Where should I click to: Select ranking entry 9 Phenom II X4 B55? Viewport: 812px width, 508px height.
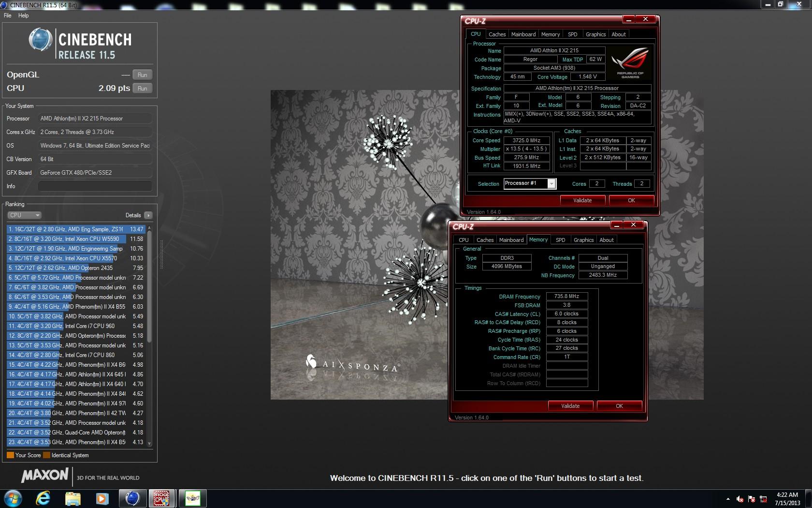[76, 307]
